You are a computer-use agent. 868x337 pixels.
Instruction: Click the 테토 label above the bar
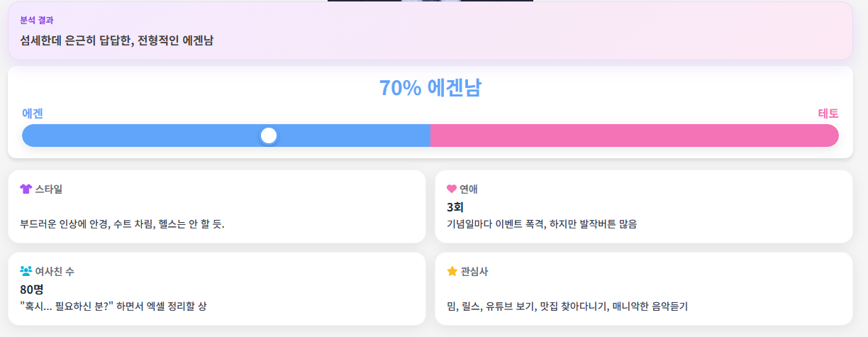point(828,114)
